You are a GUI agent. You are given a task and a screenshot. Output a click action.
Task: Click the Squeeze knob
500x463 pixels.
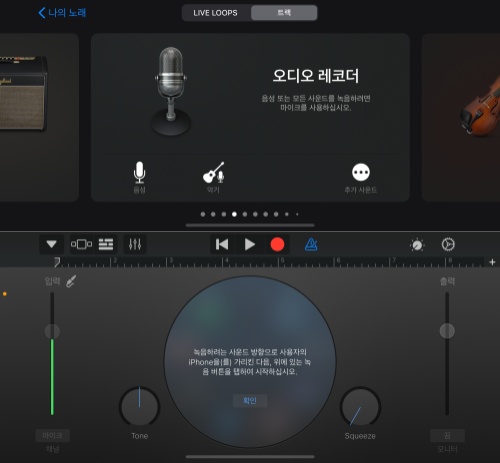[360, 406]
